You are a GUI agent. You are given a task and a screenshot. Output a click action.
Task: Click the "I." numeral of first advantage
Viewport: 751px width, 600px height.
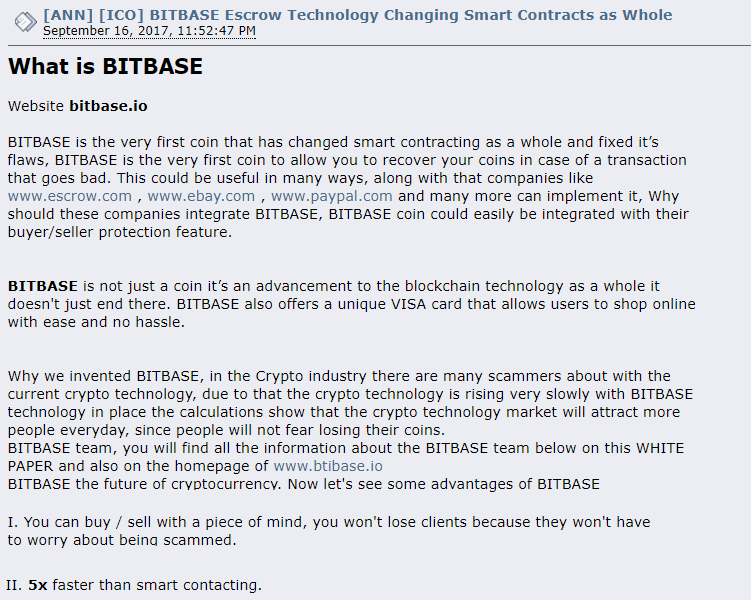click(x=13, y=522)
